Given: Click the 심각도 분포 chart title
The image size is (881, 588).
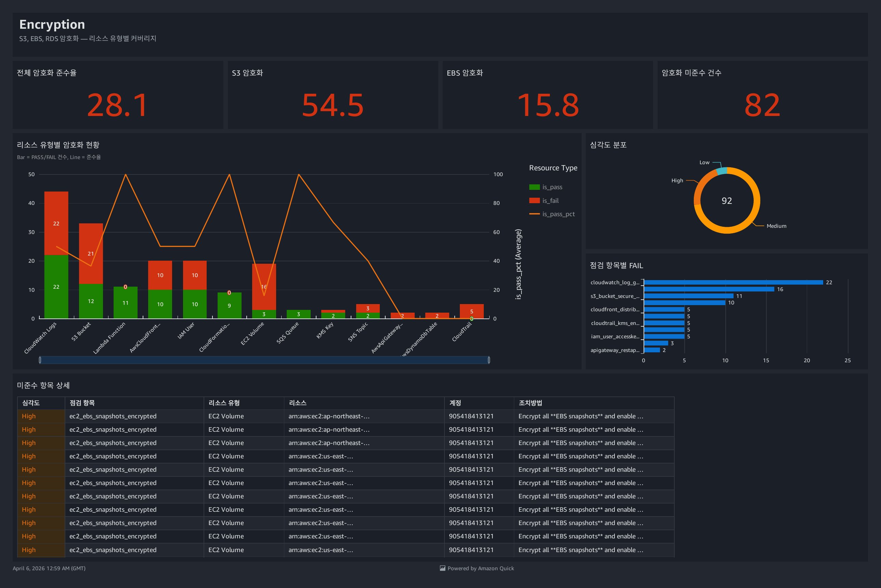Looking at the screenshot, I should point(608,145).
